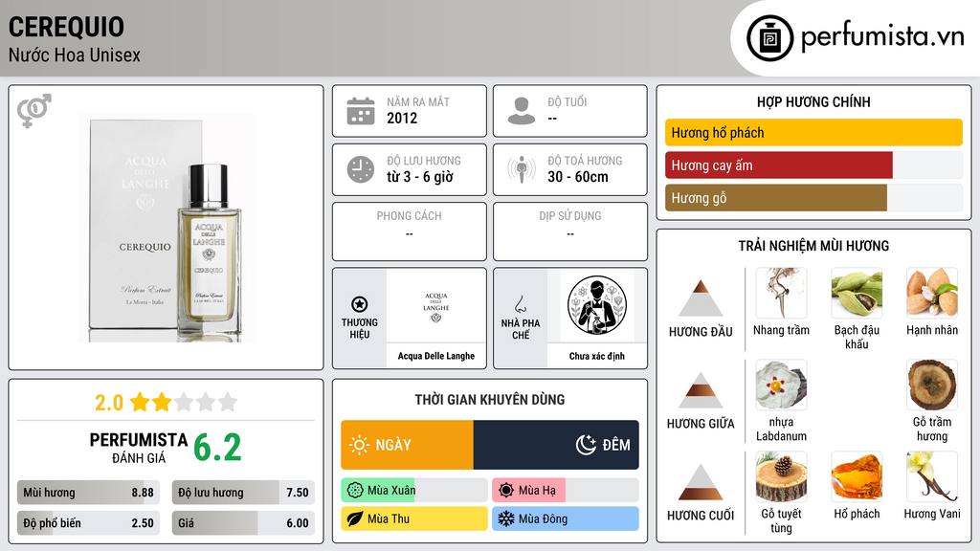980x551 pixels.
Task: Click the Acqua Delle Langhe brand logo
Action: (436, 307)
